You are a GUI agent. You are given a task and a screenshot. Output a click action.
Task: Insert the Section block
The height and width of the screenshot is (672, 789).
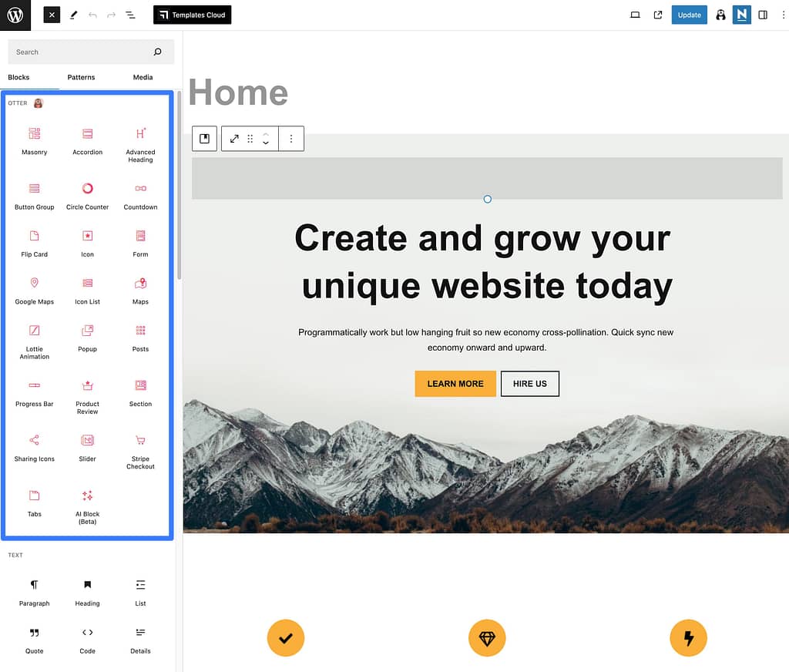140,393
